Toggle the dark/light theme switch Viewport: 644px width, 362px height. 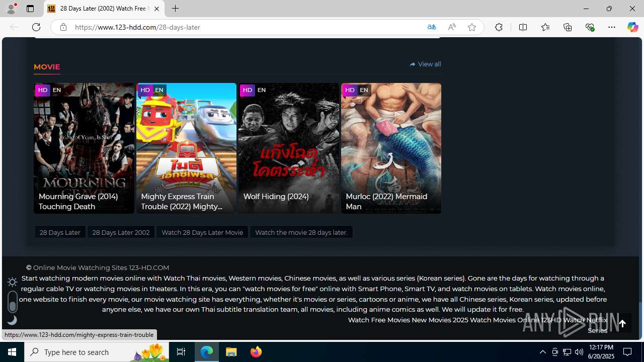(x=13, y=301)
